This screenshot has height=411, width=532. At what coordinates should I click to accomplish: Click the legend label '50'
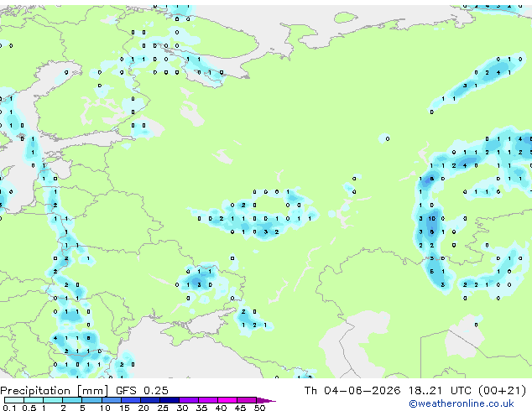tap(260, 408)
